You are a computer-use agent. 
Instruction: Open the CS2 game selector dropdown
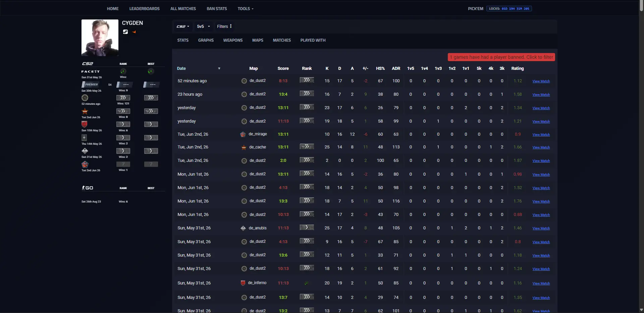click(183, 27)
